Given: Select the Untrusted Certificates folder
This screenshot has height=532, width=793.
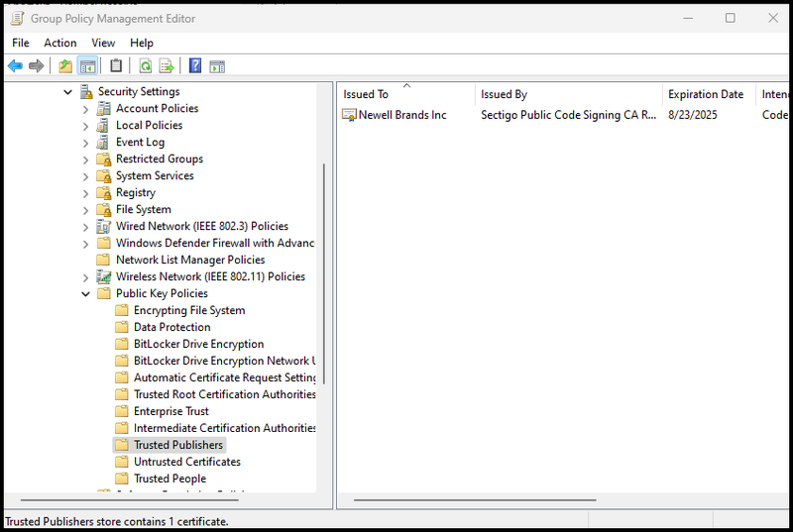Looking at the screenshot, I should click(x=186, y=462).
